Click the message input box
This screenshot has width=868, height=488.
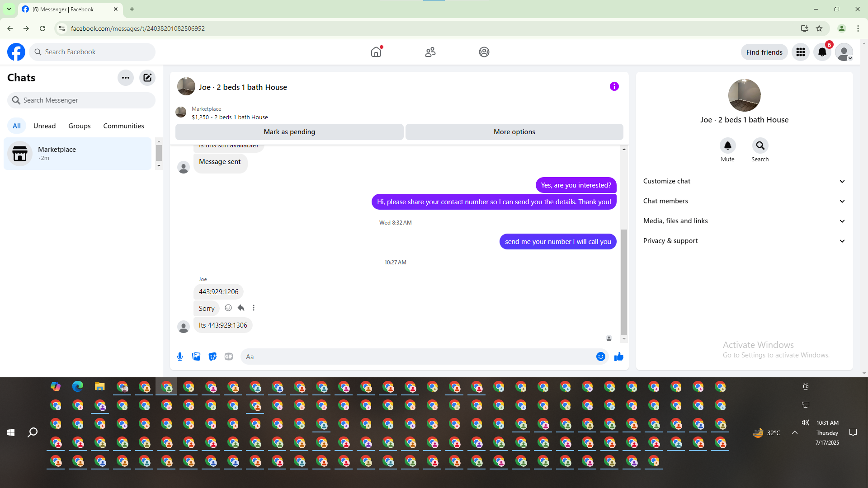(x=424, y=357)
